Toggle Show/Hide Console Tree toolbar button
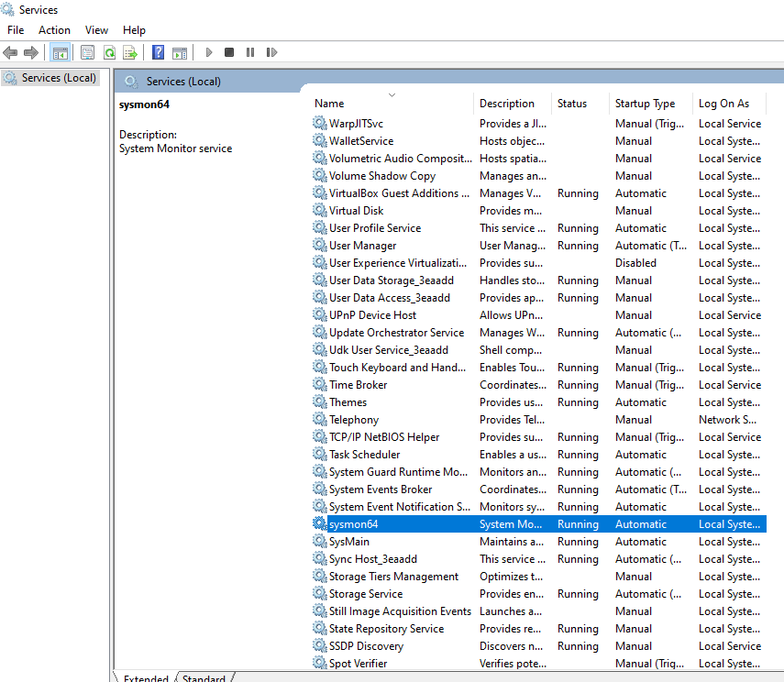The width and height of the screenshot is (784, 682). click(x=61, y=53)
